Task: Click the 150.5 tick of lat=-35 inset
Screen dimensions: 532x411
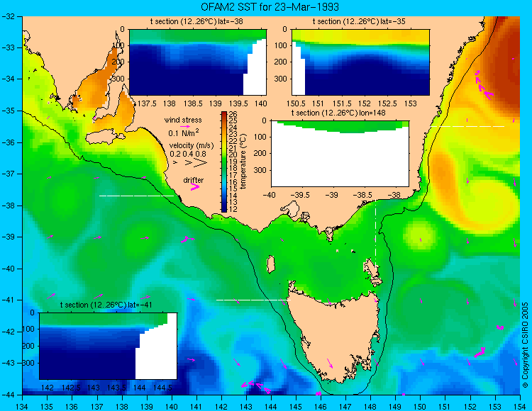Action: 297,103
